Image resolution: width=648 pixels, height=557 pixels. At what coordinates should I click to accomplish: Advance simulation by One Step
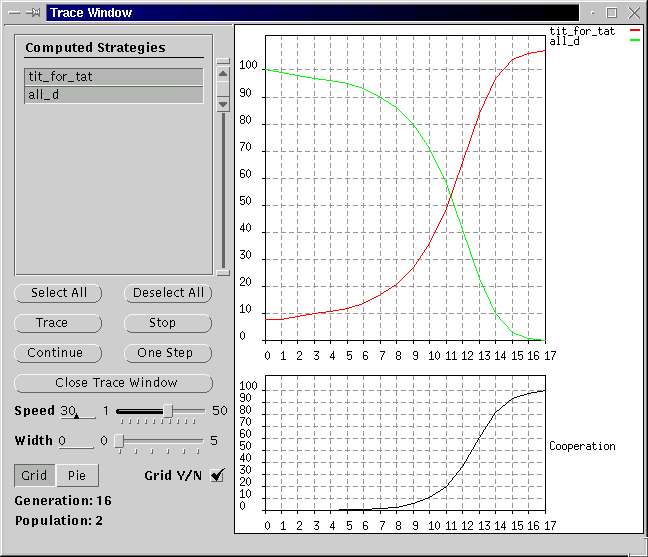[x=168, y=353]
